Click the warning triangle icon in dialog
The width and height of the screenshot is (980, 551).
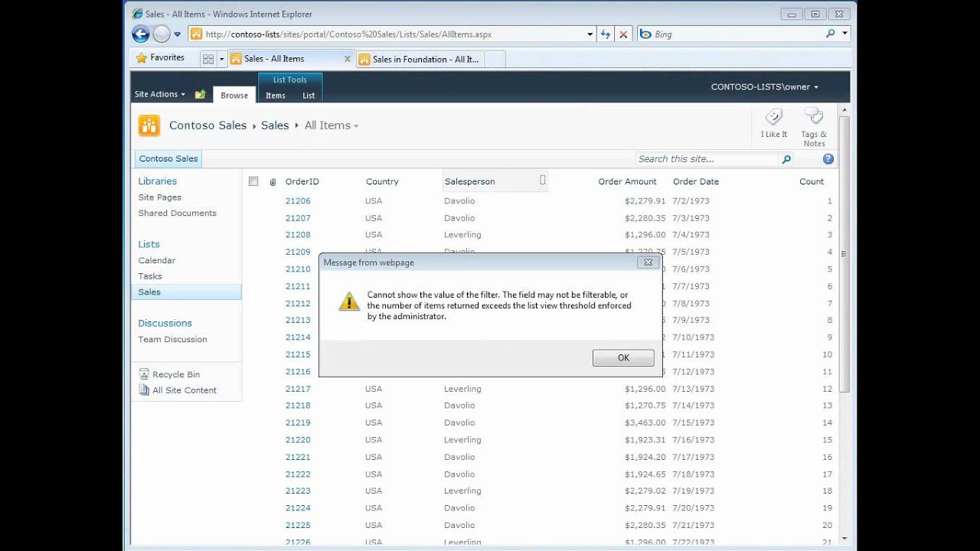coord(349,302)
